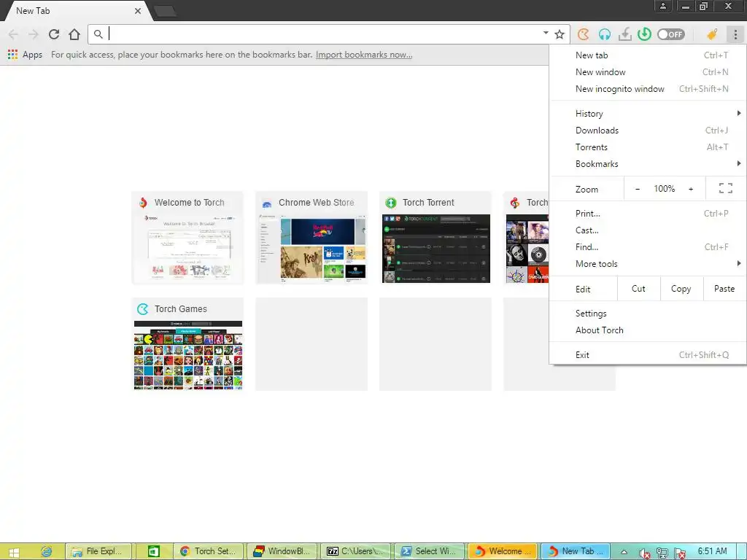Open the partially hidden Torch Music thumbnail

[526, 238]
